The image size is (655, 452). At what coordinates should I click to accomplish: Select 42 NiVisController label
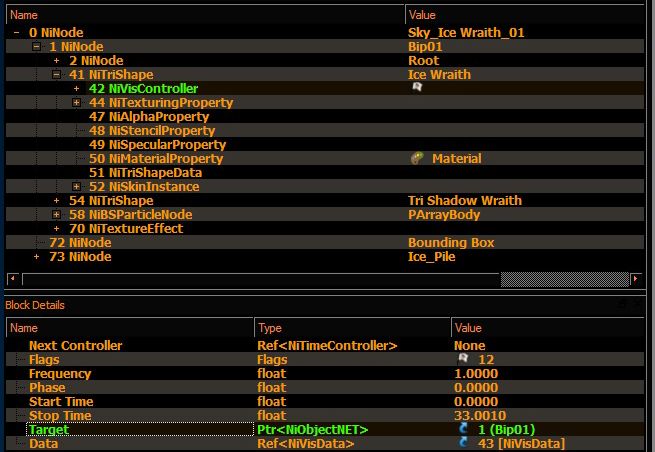pos(143,89)
